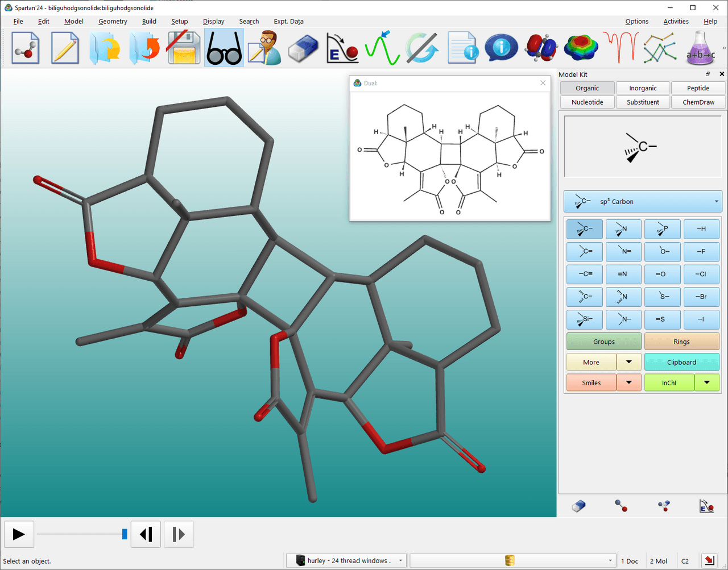
Task: Open the Spectra display icon
Action: [x=620, y=47]
